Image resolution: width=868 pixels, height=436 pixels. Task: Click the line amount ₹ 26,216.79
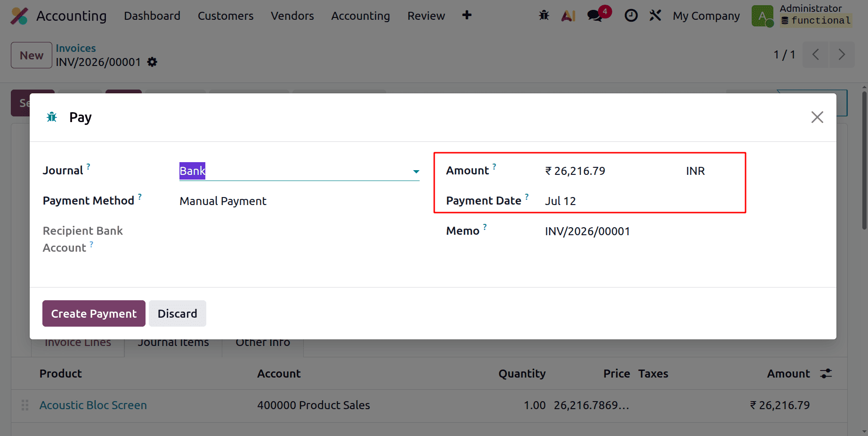pyautogui.click(x=780, y=405)
